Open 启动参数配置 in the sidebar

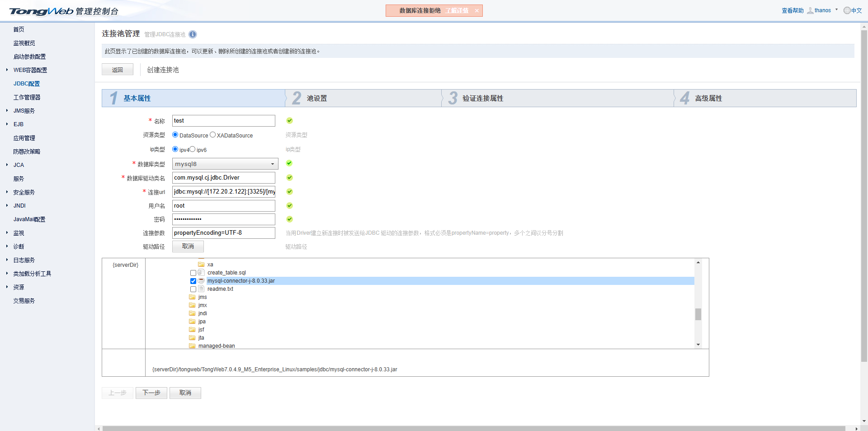tap(29, 57)
